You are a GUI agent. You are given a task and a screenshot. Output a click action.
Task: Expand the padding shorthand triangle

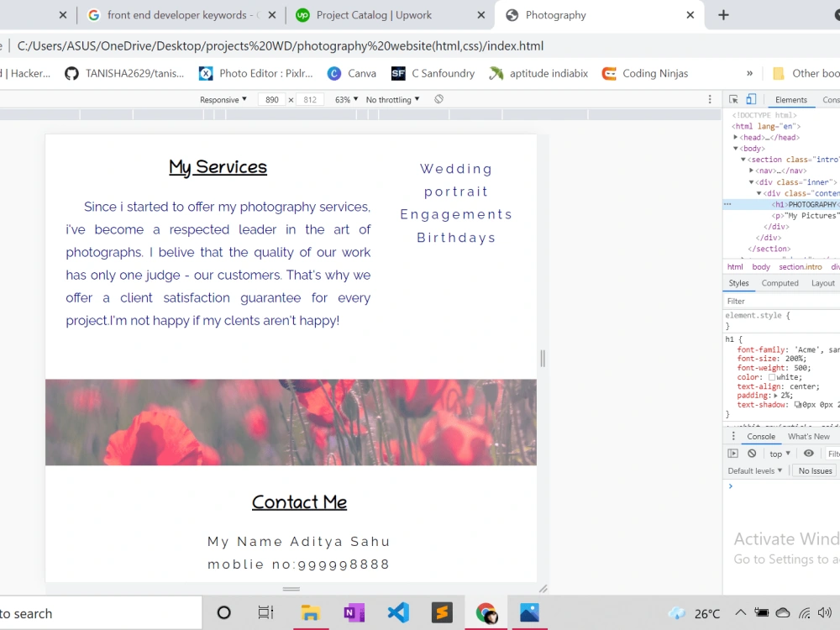[775, 396]
